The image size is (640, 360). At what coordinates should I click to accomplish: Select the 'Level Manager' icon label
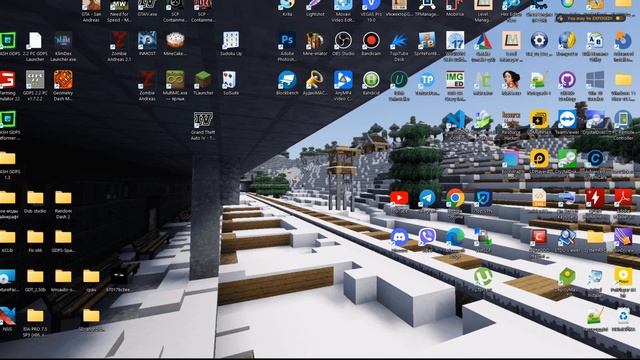(x=483, y=17)
